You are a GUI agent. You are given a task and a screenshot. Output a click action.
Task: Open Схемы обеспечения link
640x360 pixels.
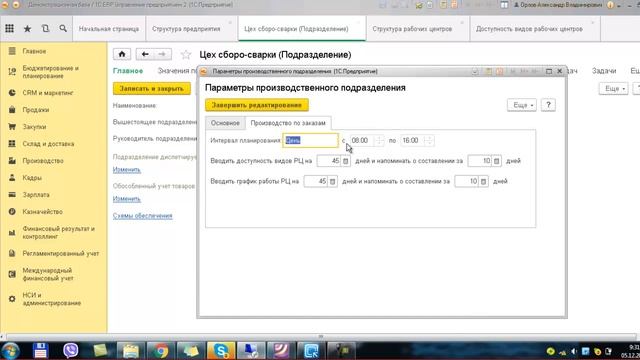(x=142, y=216)
